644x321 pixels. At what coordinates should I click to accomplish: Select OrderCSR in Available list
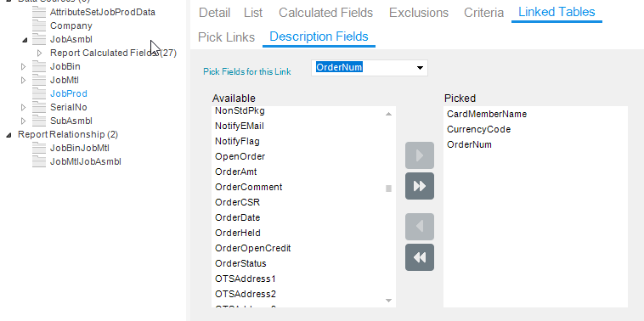point(237,202)
